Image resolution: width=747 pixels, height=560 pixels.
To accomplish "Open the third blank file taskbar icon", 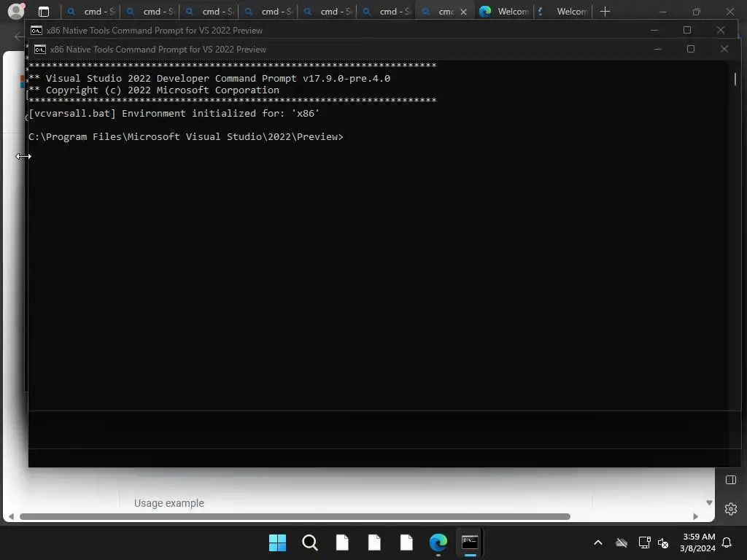I will tap(406, 542).
